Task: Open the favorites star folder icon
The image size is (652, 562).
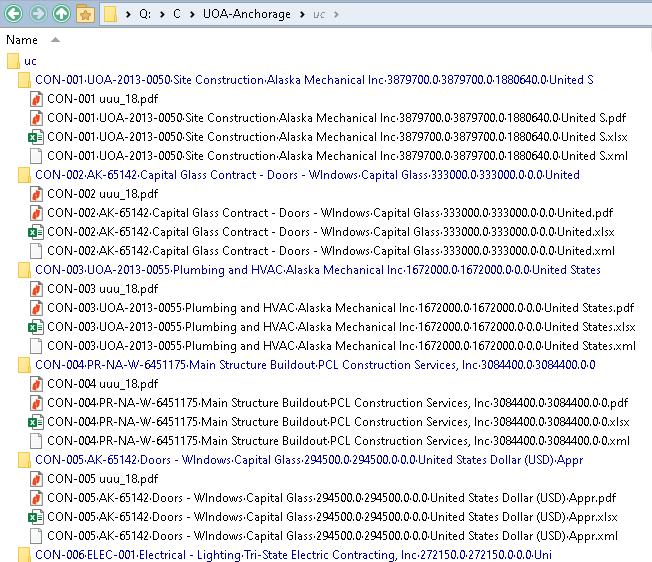Action: click(85, 14)
